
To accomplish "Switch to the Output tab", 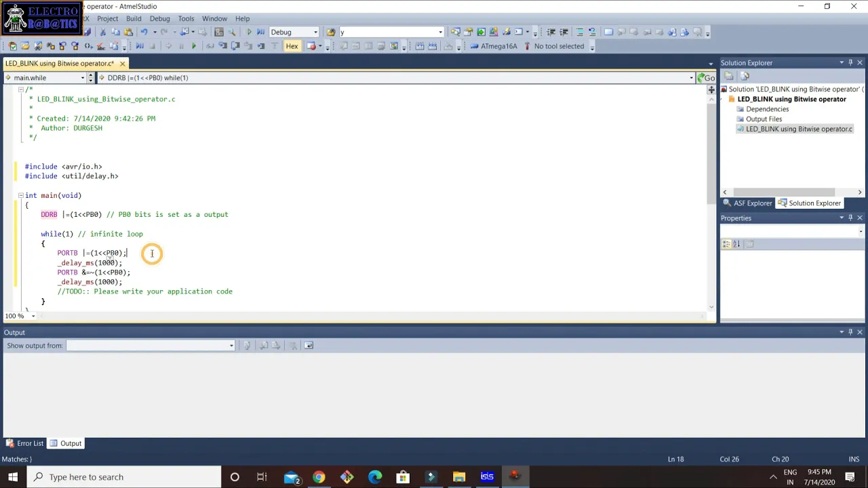I will [x=66, y=443].
